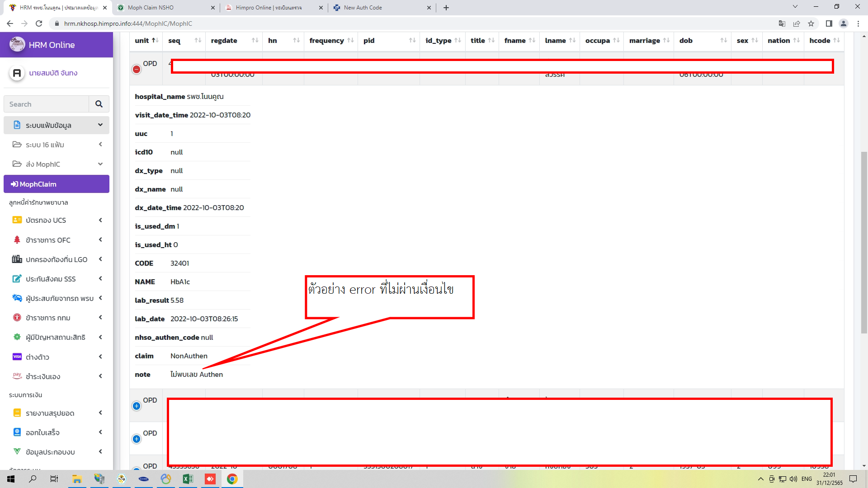Click the HRM Online logo icon
This screenshot has height=488, width=868.
[x=17, y=44]
